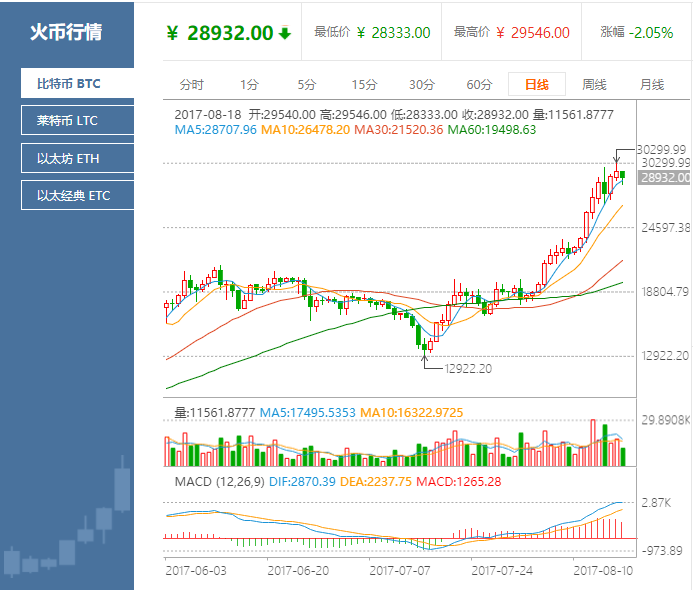Open the 周线 weekly chart tab
The height and width of the screenshot is (590, 693).
594,84
